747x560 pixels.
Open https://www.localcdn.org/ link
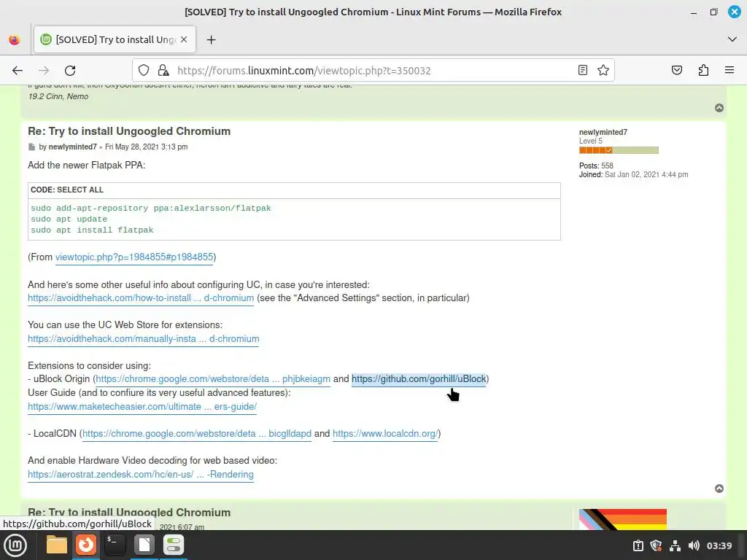tap(385, 434)
